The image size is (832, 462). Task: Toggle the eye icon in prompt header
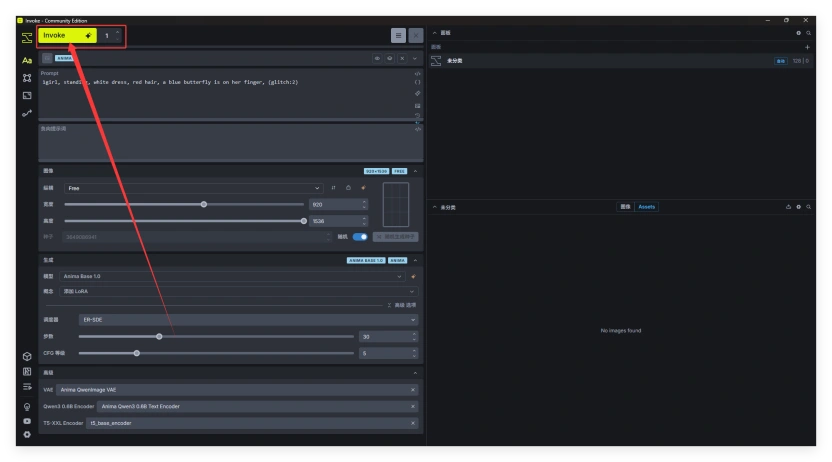pos(377,58)
